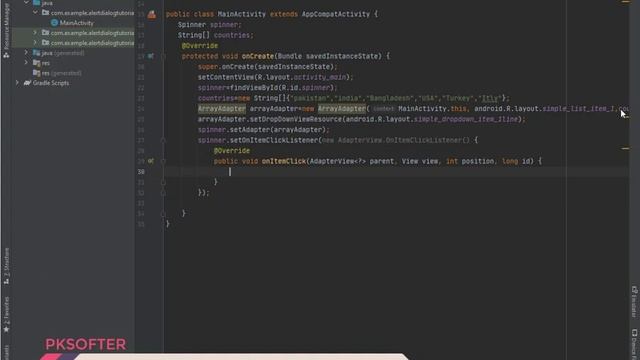Click 'countries' in the String[] field declaration
640x360 pixels.
pos(232,35)
